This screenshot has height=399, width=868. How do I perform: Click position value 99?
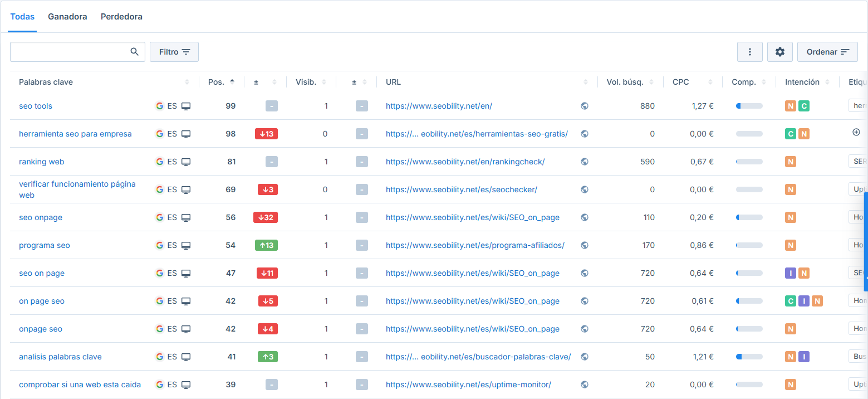tap(231, 106)
